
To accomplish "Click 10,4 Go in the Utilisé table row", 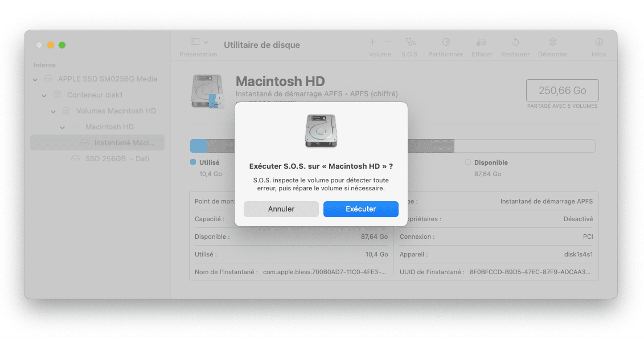I will pyautogui.click(x=376, y=255).
